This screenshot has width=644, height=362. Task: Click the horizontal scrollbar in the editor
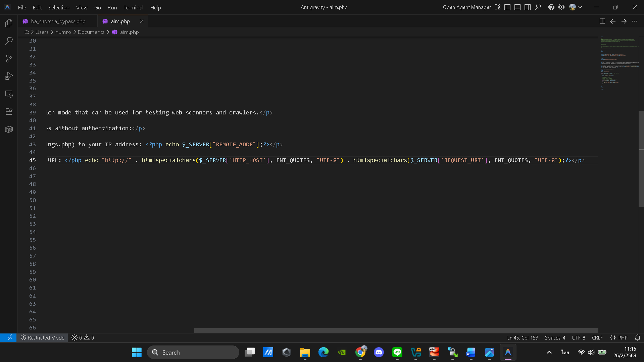[396, 331]
